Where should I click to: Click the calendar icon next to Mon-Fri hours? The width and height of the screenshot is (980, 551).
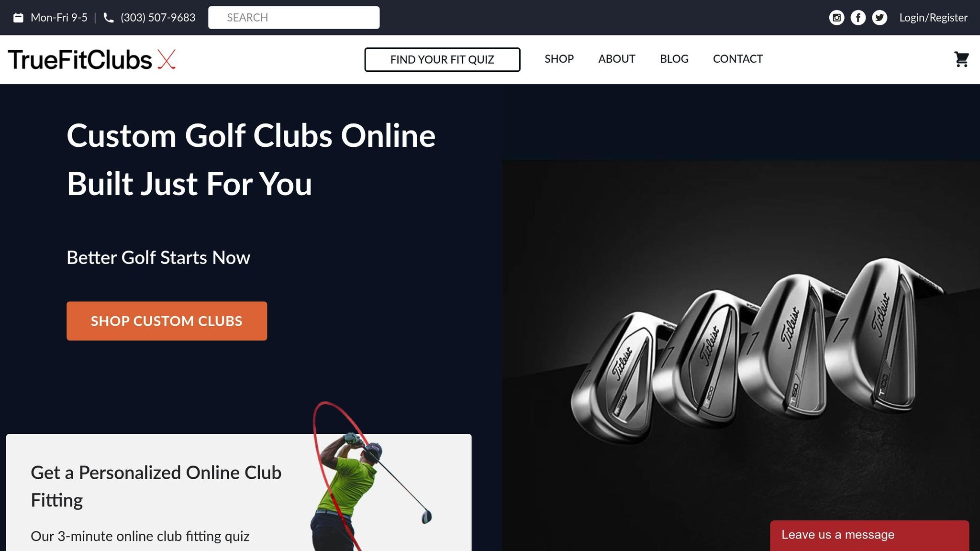[18, 18]
